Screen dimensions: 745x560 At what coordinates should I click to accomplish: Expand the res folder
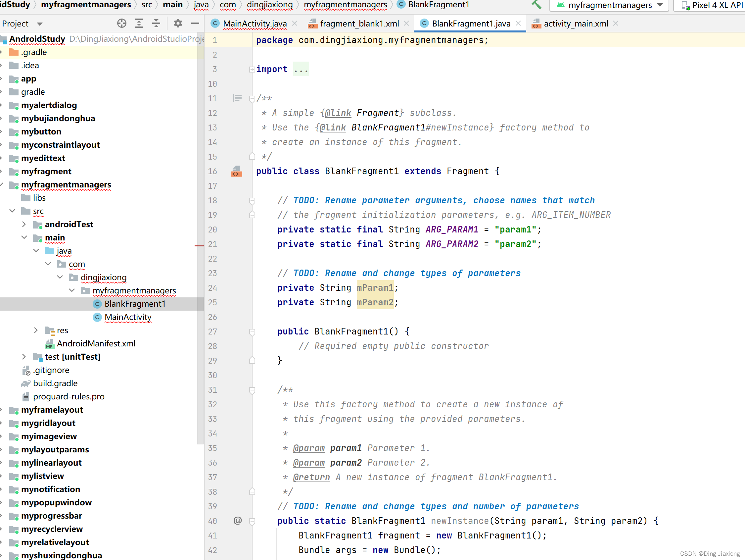point(36,330)
